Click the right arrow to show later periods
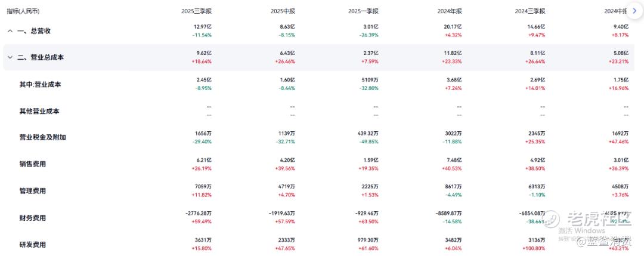The width and height of the screenshot is (644, 256). tap(634, 11)
